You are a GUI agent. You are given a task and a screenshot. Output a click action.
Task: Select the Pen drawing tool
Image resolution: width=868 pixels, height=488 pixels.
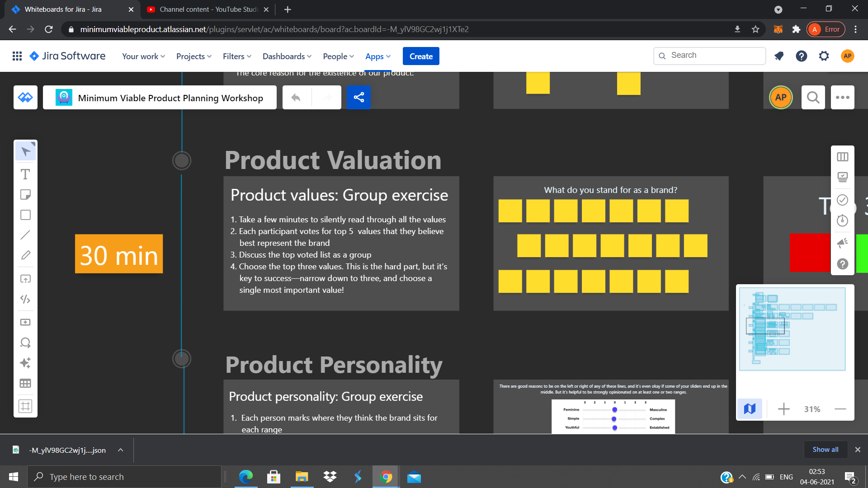point(25,255)
